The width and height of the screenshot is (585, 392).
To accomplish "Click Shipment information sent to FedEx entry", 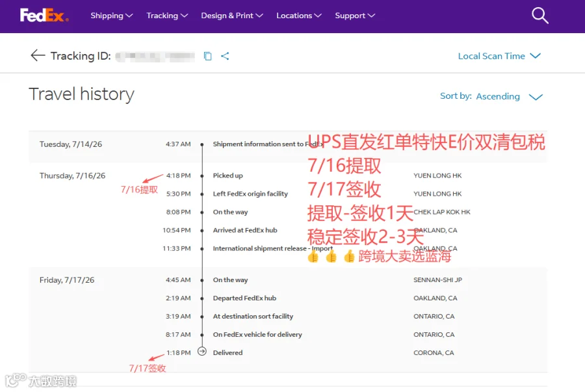I will [x=268, y=144].
